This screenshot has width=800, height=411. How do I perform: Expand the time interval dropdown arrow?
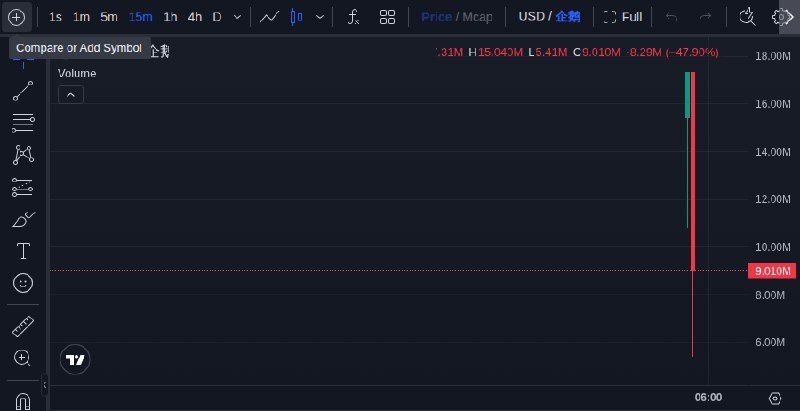(x=237, y=17)
